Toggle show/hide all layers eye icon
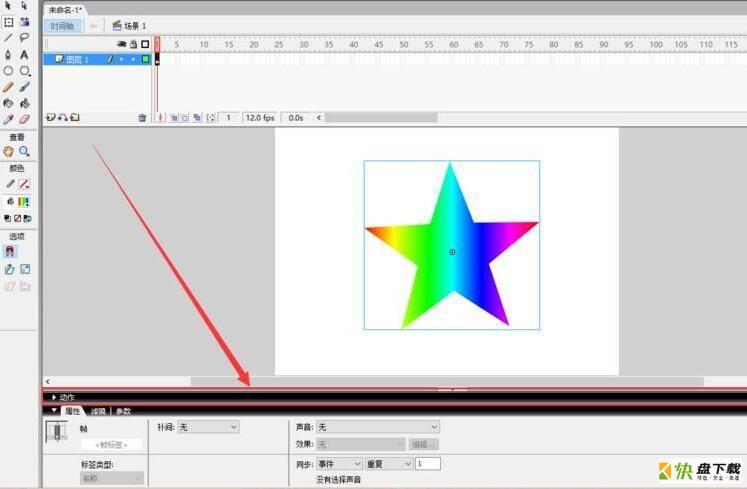 [122, 44]
